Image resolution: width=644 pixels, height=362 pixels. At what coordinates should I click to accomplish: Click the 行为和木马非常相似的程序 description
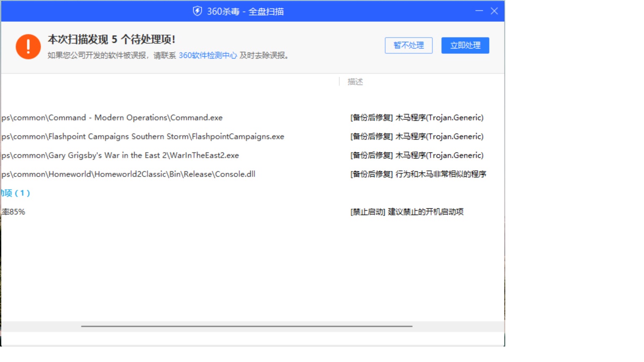[418, 174]
